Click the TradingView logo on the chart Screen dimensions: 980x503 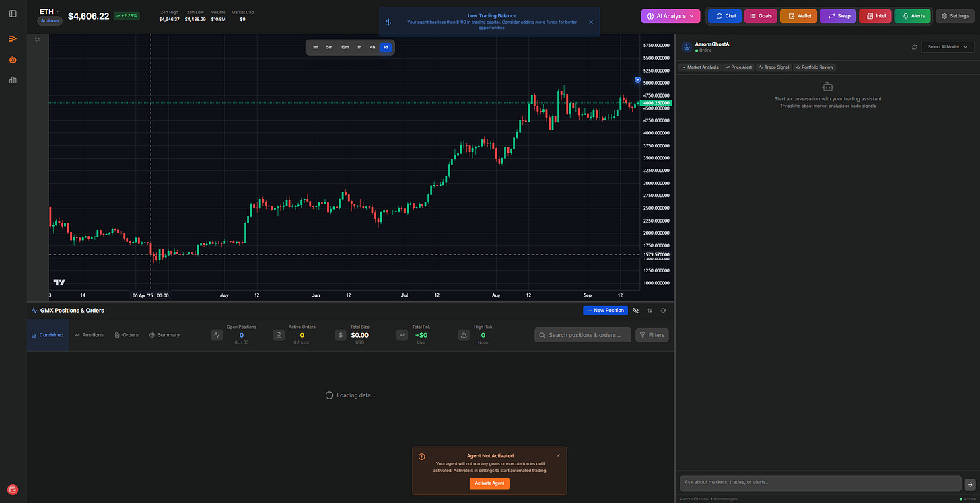click(x=59, y=282)
